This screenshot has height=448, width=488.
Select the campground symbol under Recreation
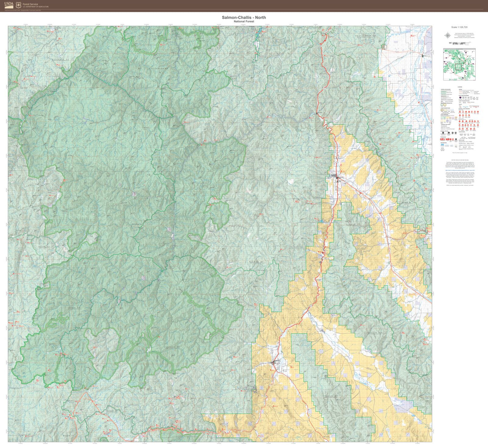(x=441, y=139)
